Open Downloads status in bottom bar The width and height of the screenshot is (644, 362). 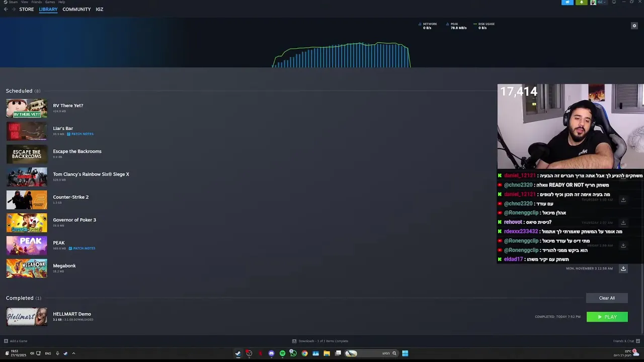pos(320,341)
